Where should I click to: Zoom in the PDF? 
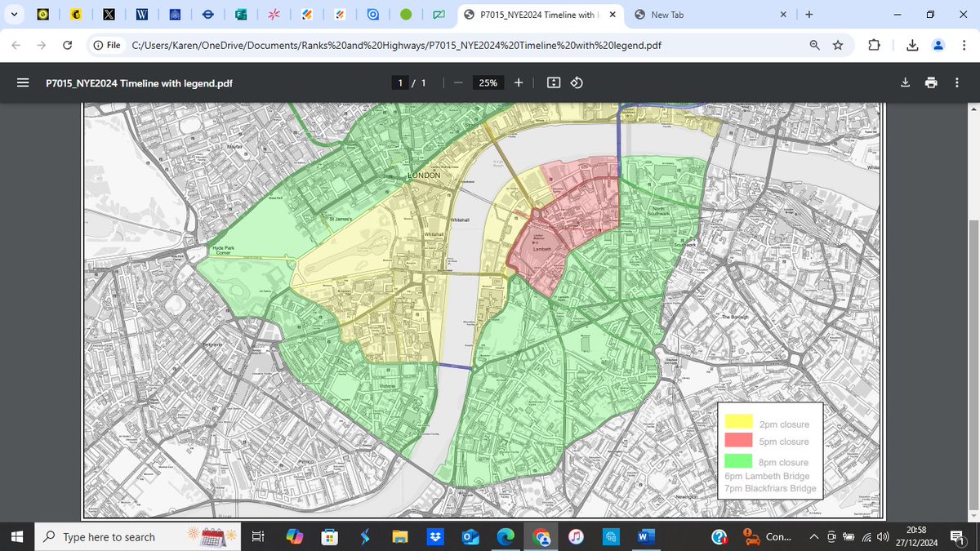(519, 82)
